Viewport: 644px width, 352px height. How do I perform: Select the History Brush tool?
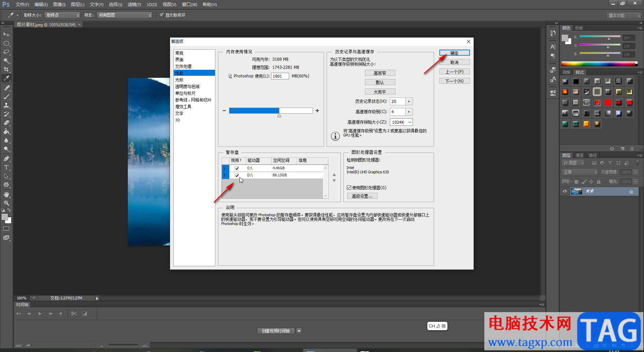6,114
